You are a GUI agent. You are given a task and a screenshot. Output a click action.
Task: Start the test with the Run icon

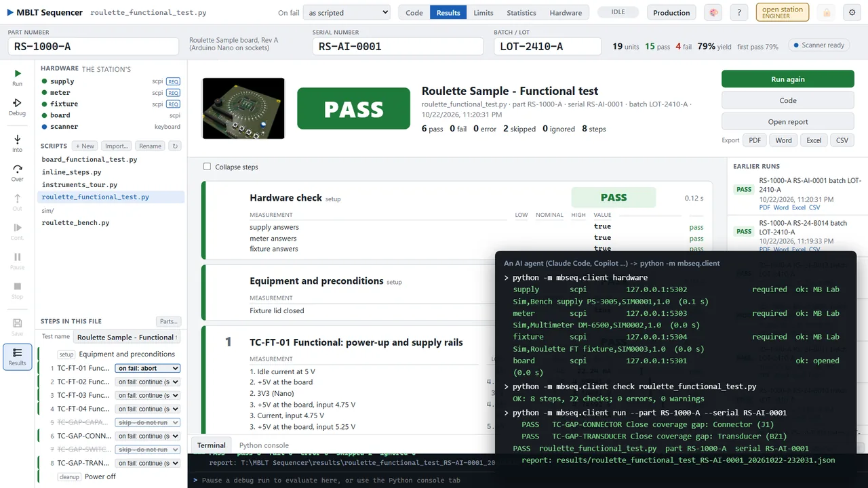(17, 77)
